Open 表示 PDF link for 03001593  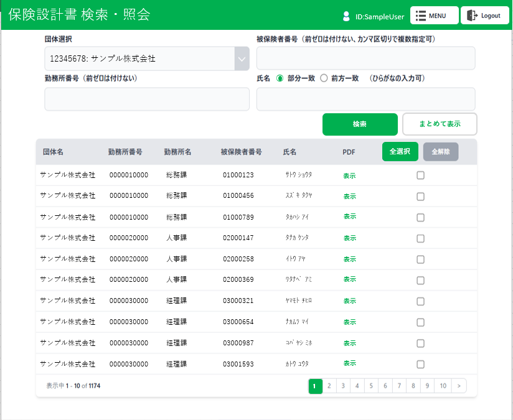click(349, 363)
